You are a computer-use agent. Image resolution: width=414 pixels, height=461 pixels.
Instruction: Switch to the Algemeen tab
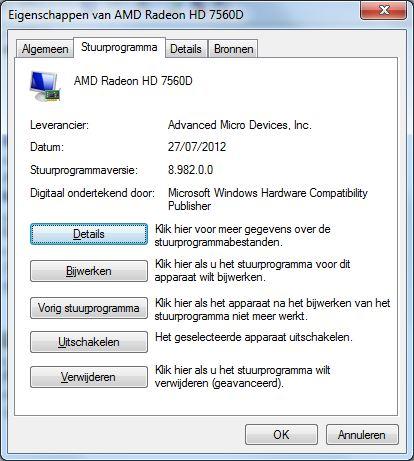45,49
